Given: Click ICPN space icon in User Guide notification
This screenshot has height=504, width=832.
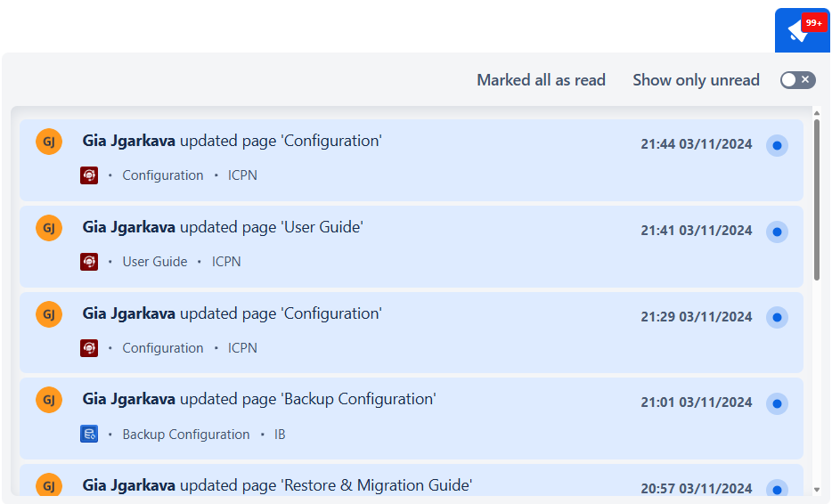Looking at the screenshot, I should 89,262.
